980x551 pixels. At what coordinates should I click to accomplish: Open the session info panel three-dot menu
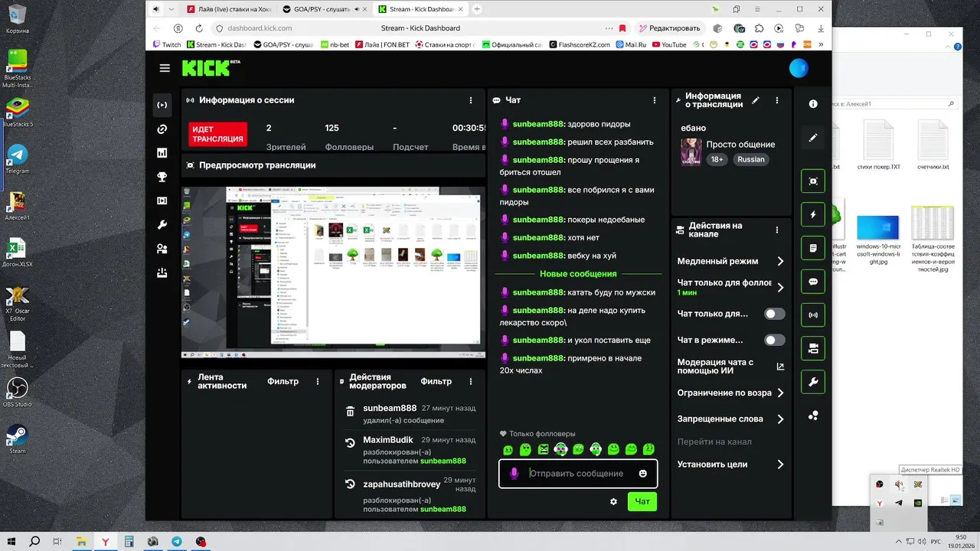click(471, 100)
